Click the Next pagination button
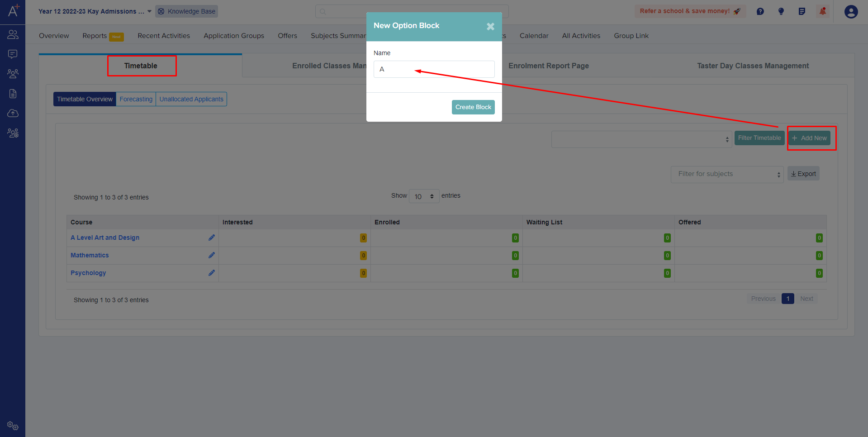 pyautogui.click(x=806, y=299)
